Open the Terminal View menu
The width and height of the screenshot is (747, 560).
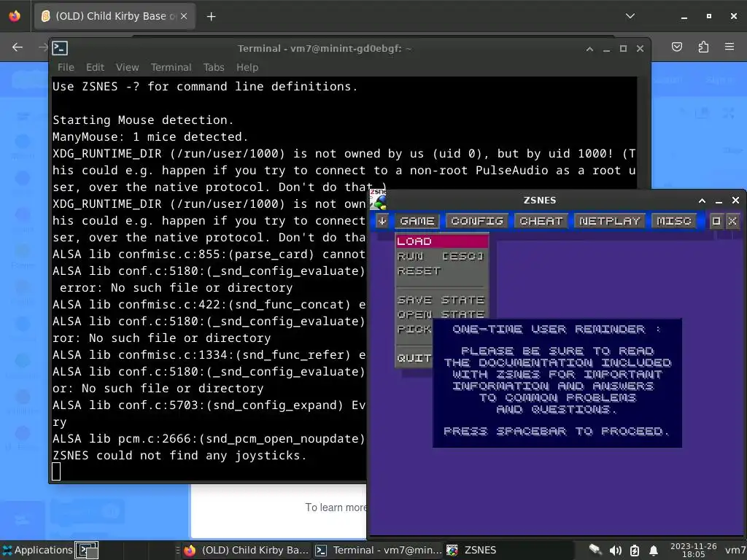pos(127,67)
